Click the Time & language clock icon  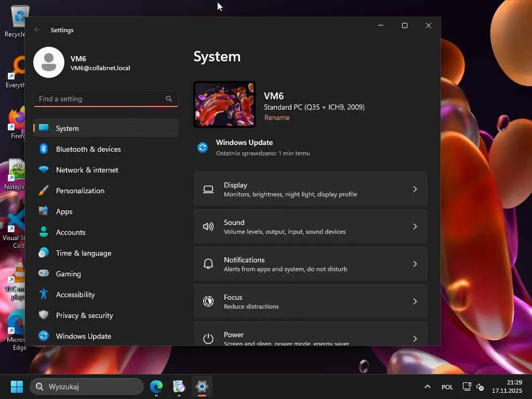point(44,253)
